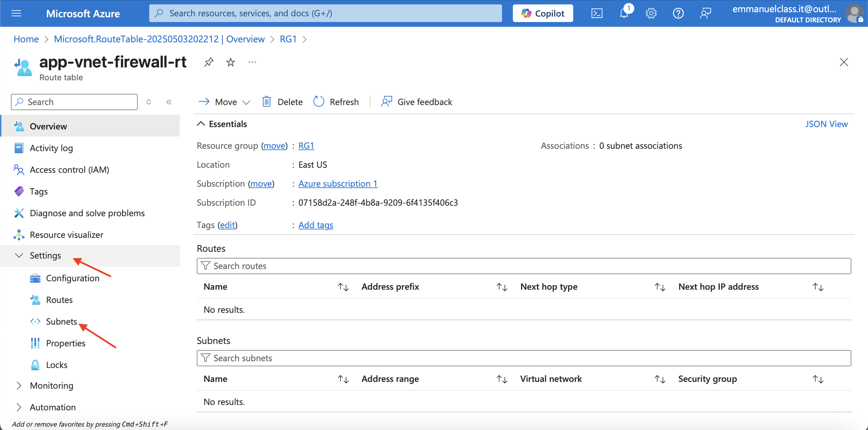
Task: Open JSON View link
Action: click(x=826, y=124)
